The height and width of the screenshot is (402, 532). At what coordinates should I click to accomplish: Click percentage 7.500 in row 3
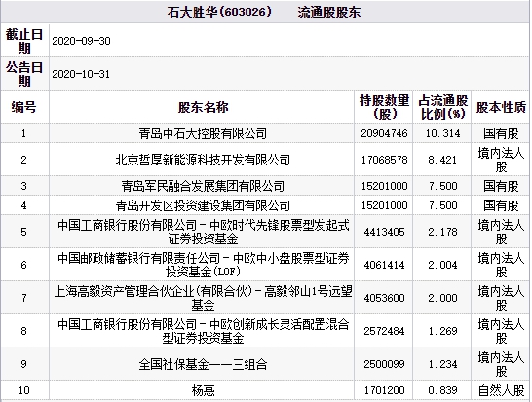click(x=442, y=186)
